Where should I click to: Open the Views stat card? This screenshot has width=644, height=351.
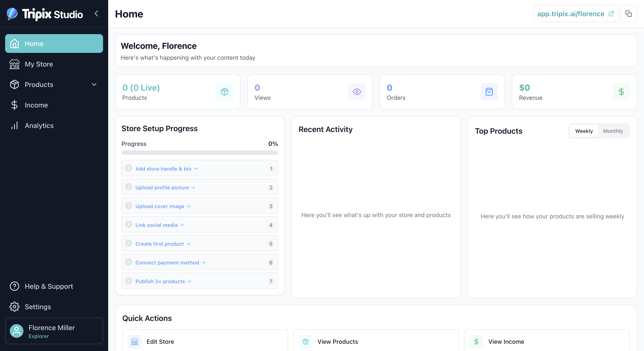(x=310, y=92)
